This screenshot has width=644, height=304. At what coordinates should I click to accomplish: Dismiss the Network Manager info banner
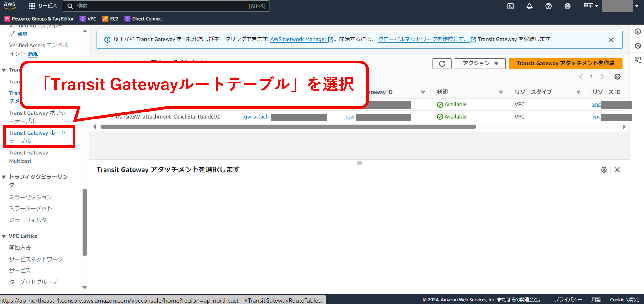611,40
